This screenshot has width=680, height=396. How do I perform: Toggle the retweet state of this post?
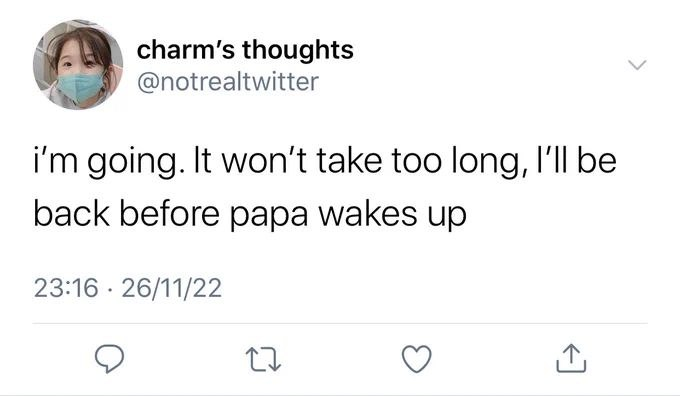tap(263, 360)
